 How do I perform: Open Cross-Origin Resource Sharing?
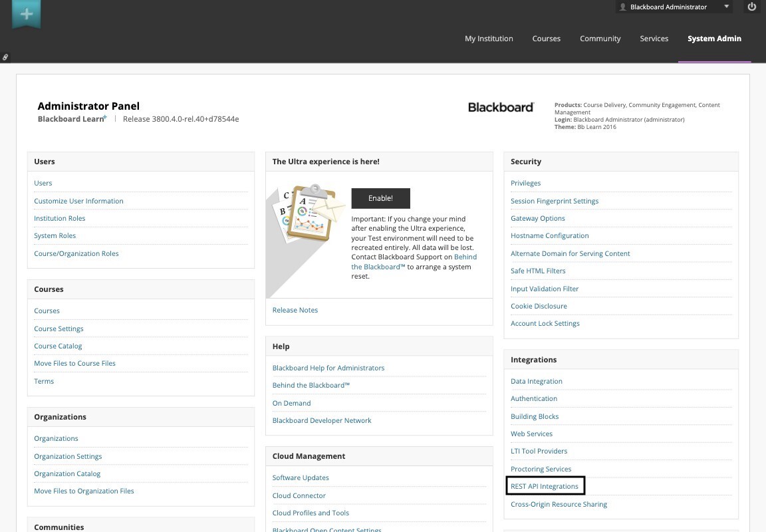(559, 504)
